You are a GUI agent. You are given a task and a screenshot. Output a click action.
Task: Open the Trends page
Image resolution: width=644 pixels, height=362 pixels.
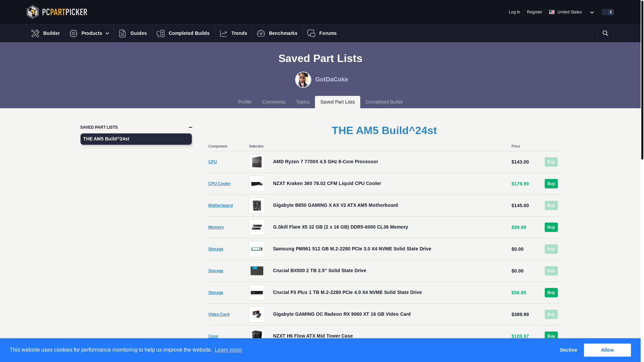point(234,33)
